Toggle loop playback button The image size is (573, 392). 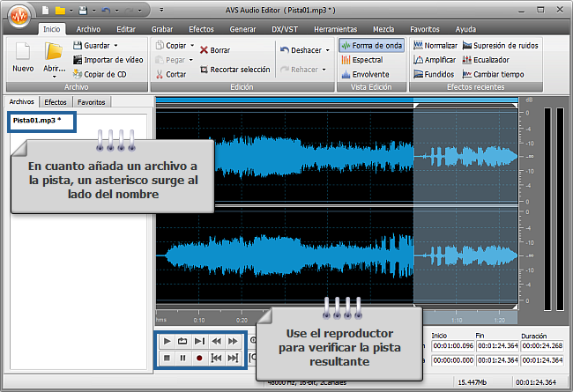[x=182, y=341]
